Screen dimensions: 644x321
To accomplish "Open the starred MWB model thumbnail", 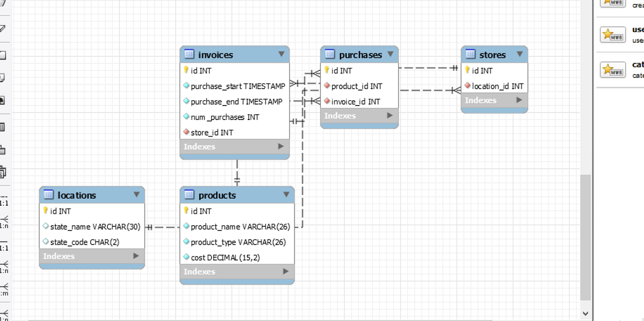I will pos(612,35).
